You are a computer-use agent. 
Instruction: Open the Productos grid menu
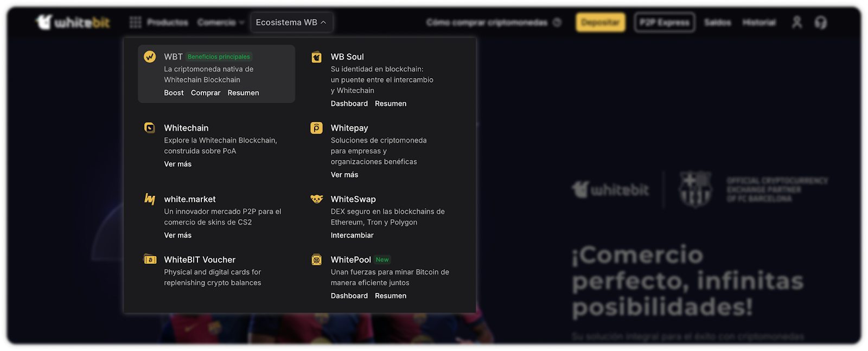[159, 22]
